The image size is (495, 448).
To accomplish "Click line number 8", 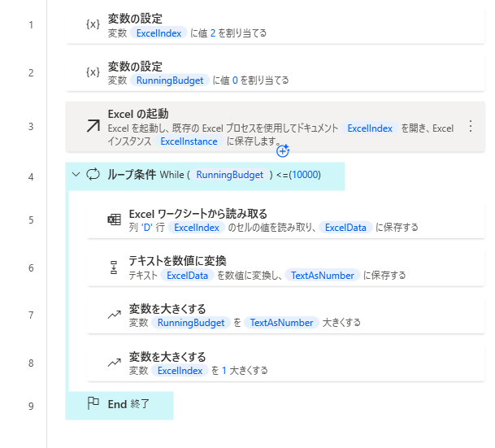I will click(31, 363).
